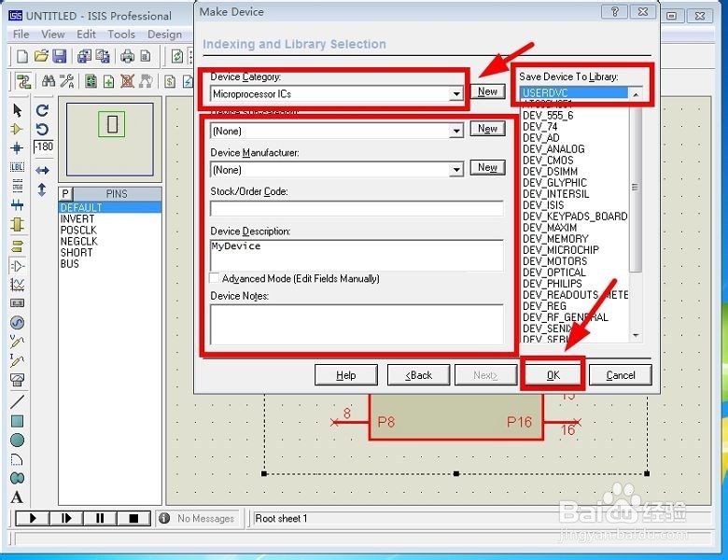Screen dimensions: 728x560
Task: Select INVERT in the PINS list
Action: (x=77, y=218)
